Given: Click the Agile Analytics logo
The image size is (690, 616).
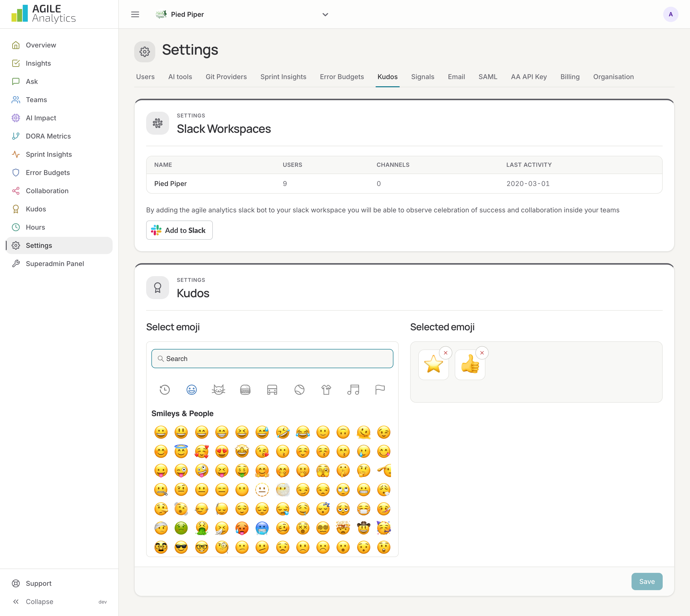Looking at the screenshot, I should (44, 14).
